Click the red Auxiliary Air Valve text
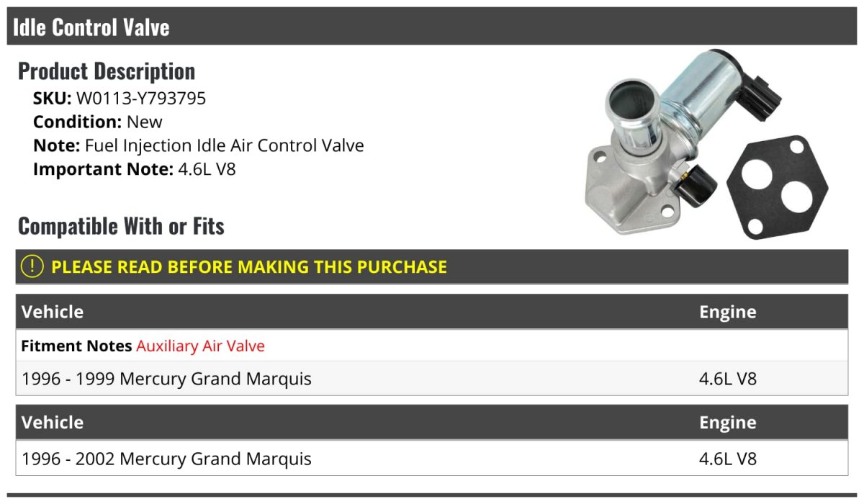Image resolution: width=864 pixels, height=504 pixels. point(200,346)
